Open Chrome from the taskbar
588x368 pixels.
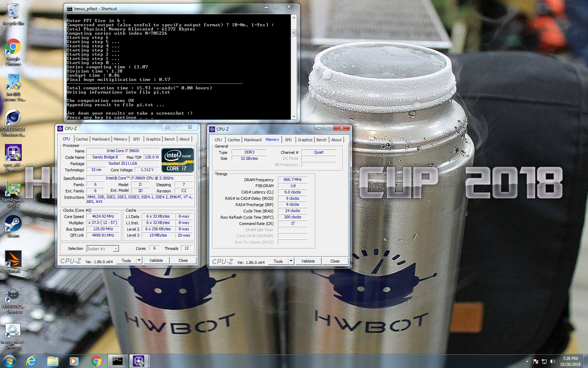pos(96,361)
